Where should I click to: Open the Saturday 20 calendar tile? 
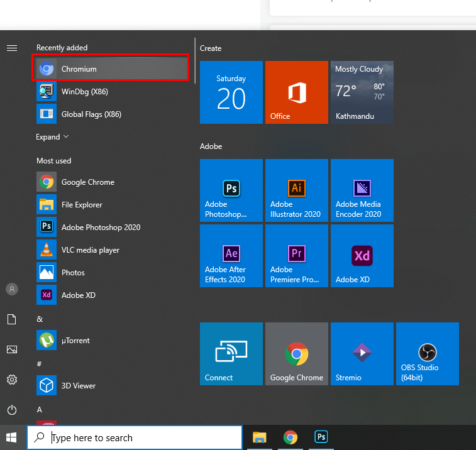pyautogui.click(x=231, y=92)
